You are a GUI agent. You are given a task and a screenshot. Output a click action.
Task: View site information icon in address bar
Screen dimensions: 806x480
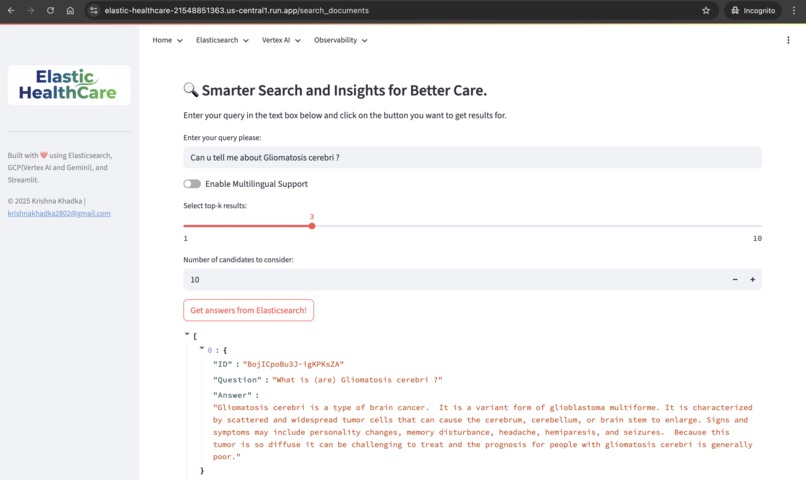(93, 10)
